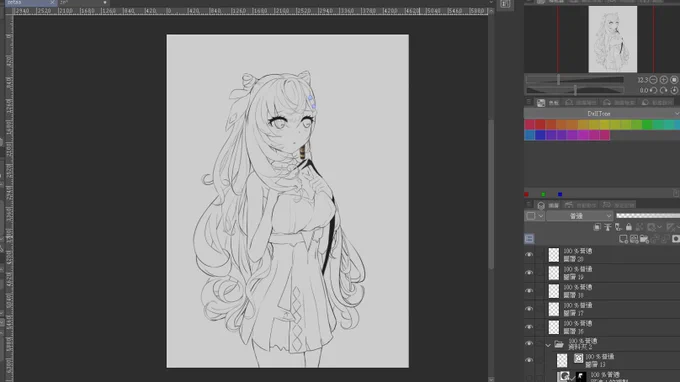
Task: Switch to the second color panel tab
Action: [x=581, y=103]
